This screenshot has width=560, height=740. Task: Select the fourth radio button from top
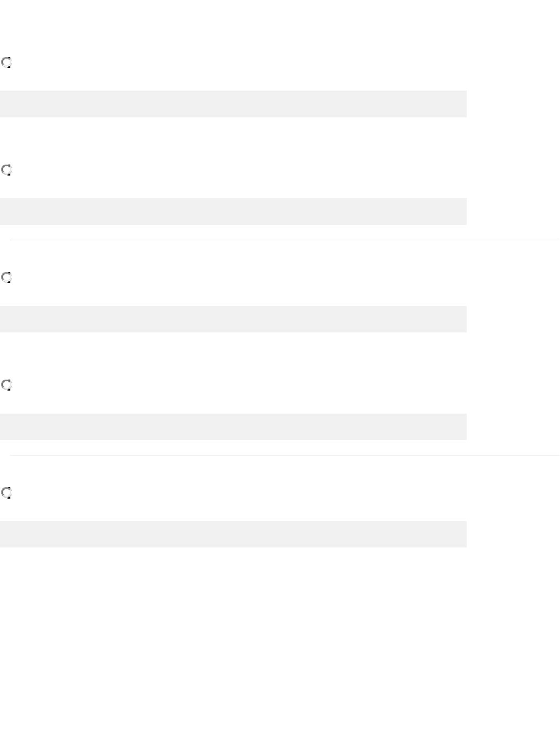[x=7, y=385]
